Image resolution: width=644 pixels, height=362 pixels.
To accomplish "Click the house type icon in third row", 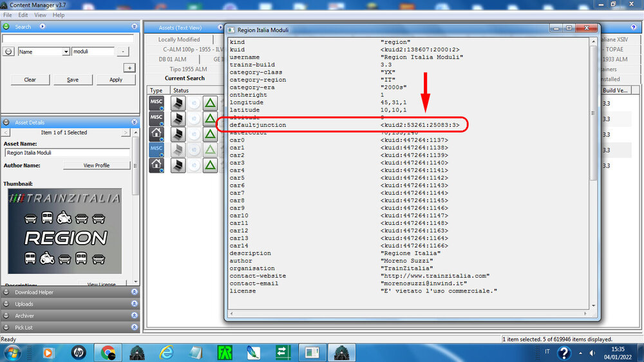I will (x=156, y=135).
